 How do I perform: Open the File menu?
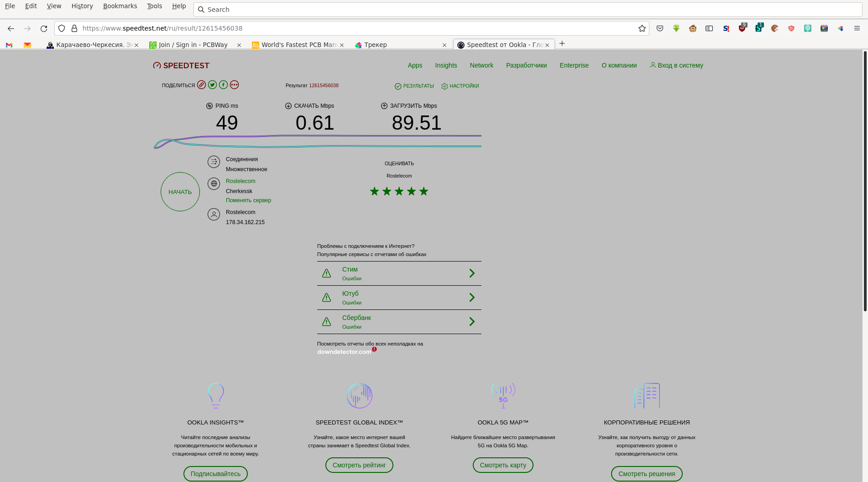[x=10, y=6]
